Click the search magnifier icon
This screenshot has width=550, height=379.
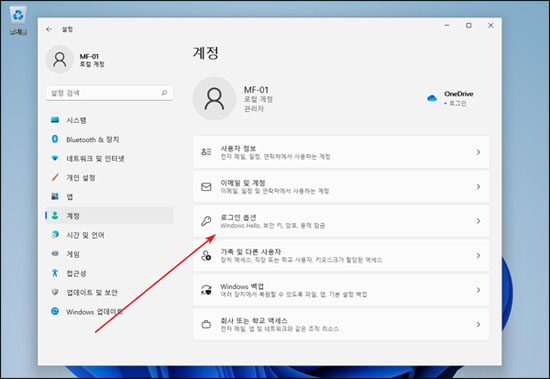click(x=164, y=93)
